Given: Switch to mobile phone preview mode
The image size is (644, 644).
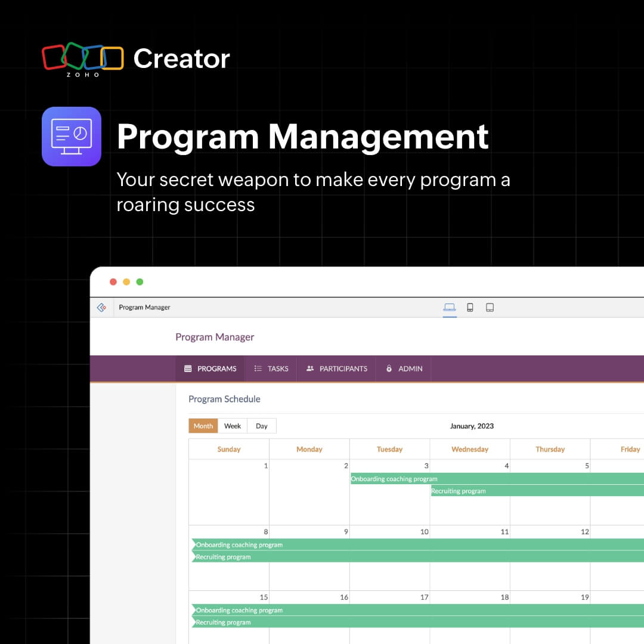Looking at the screenshot, I should tap(470, 306).
